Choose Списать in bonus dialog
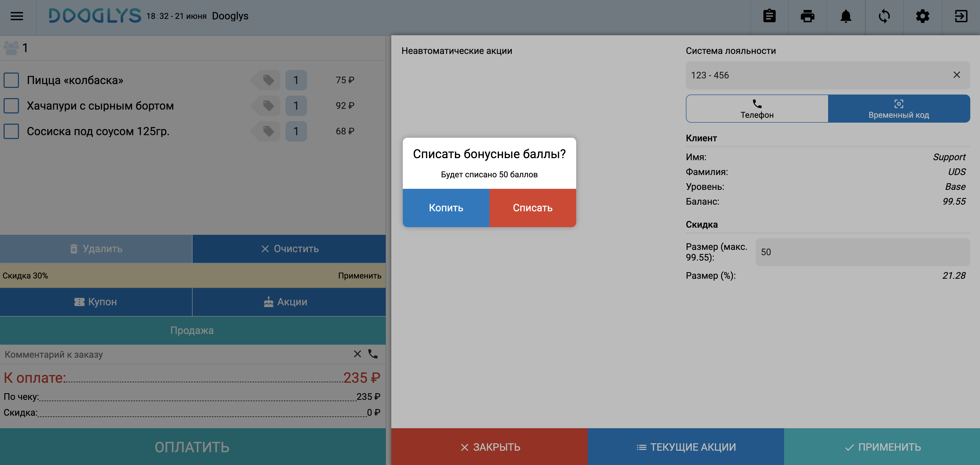The image size is (980, 465). 533,208
